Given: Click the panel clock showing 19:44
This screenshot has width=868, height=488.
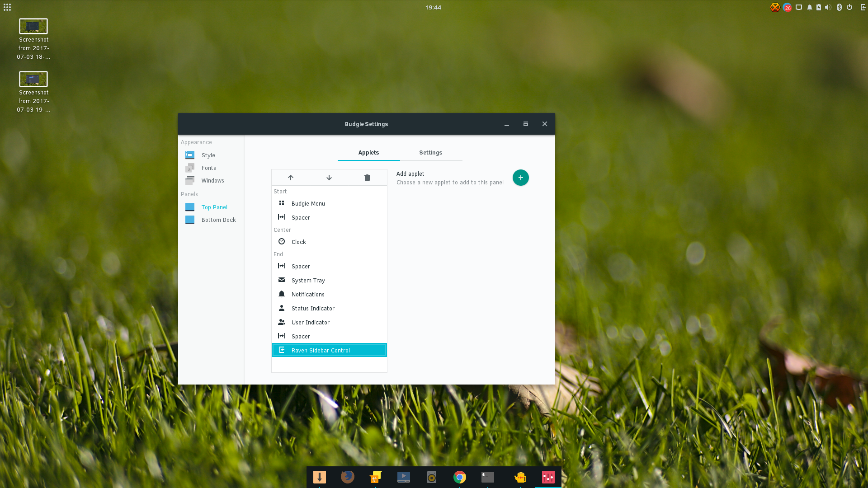Looking at the screenshot, I should coord(433,7).
